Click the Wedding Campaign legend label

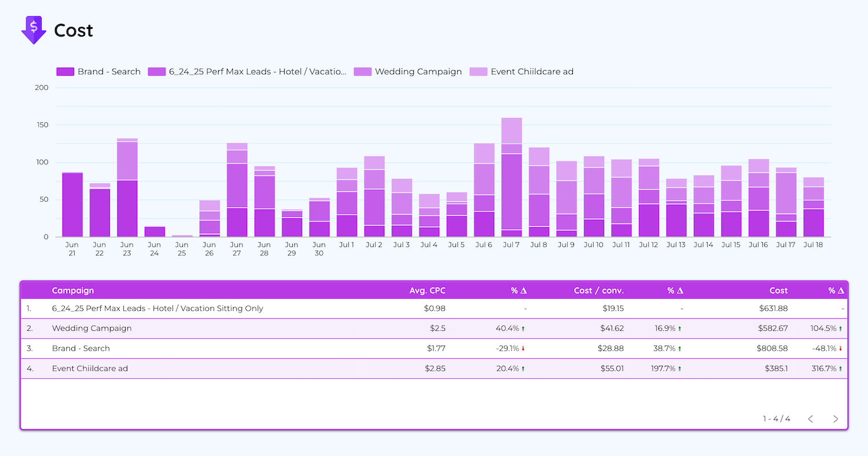(418, 72)
